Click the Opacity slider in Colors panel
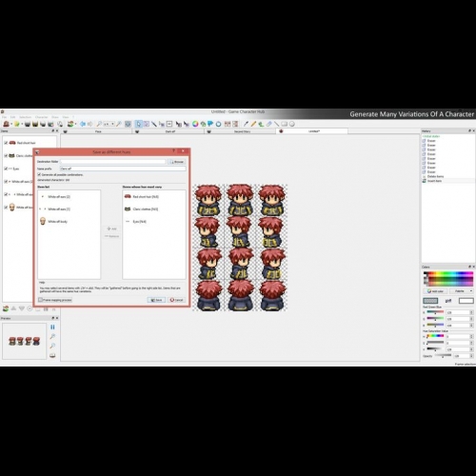This screenshot has height=476, width=476. point(443,356)
